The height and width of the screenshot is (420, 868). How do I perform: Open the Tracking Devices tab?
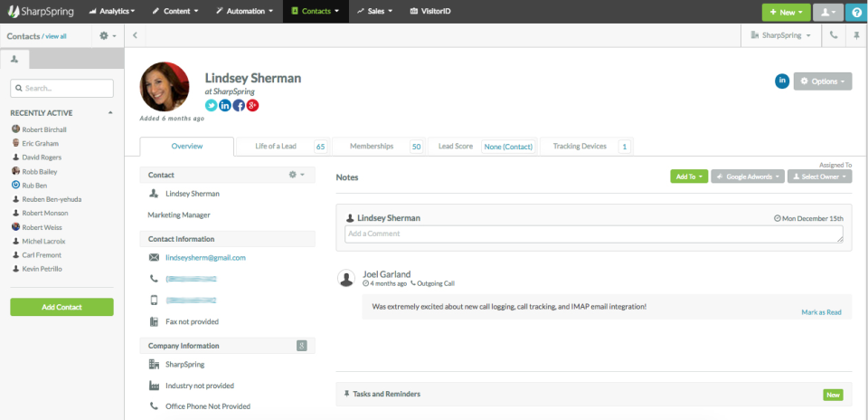click(x=586, y=147)
